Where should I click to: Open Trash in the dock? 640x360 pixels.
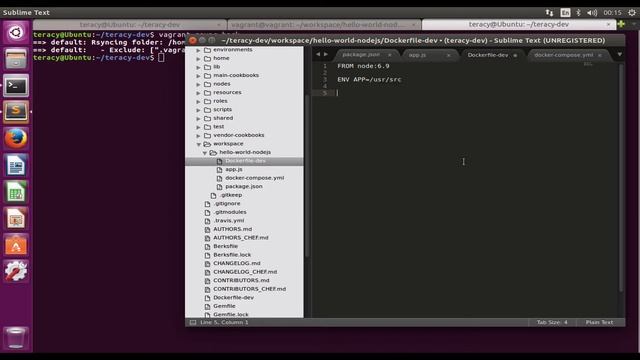click(16, 338)
